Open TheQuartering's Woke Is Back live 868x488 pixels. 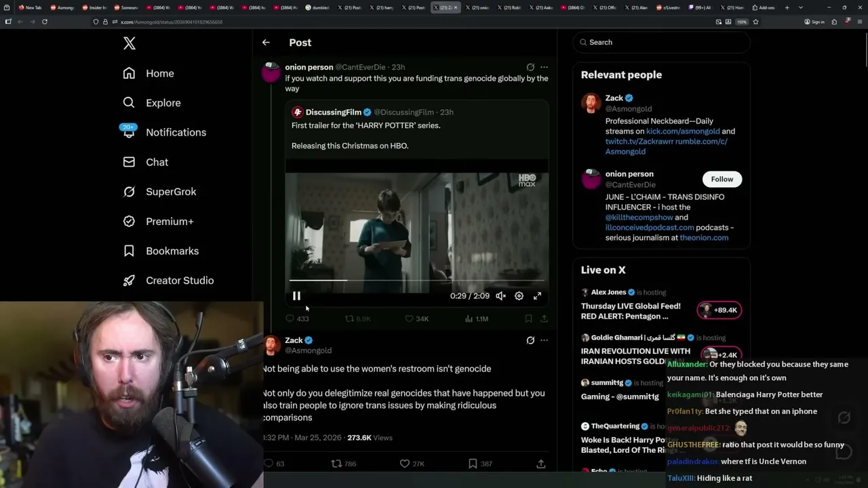(625, 445)
